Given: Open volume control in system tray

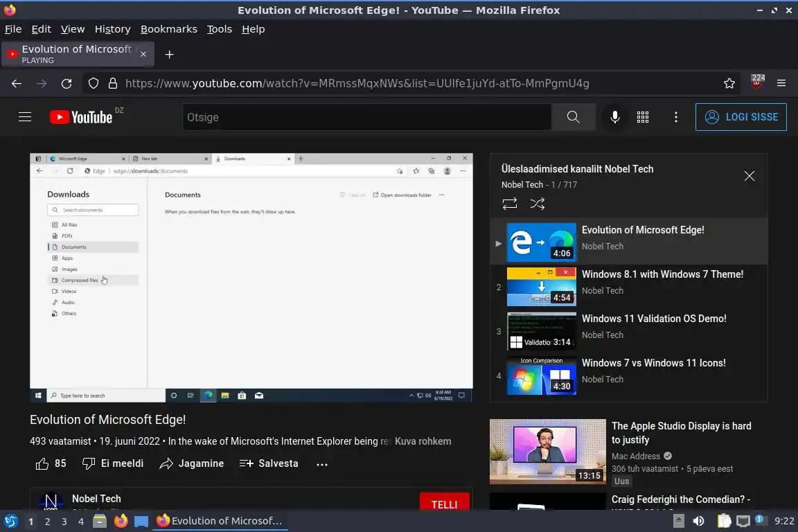Looking at the screenshot, I should pos(698,522).
